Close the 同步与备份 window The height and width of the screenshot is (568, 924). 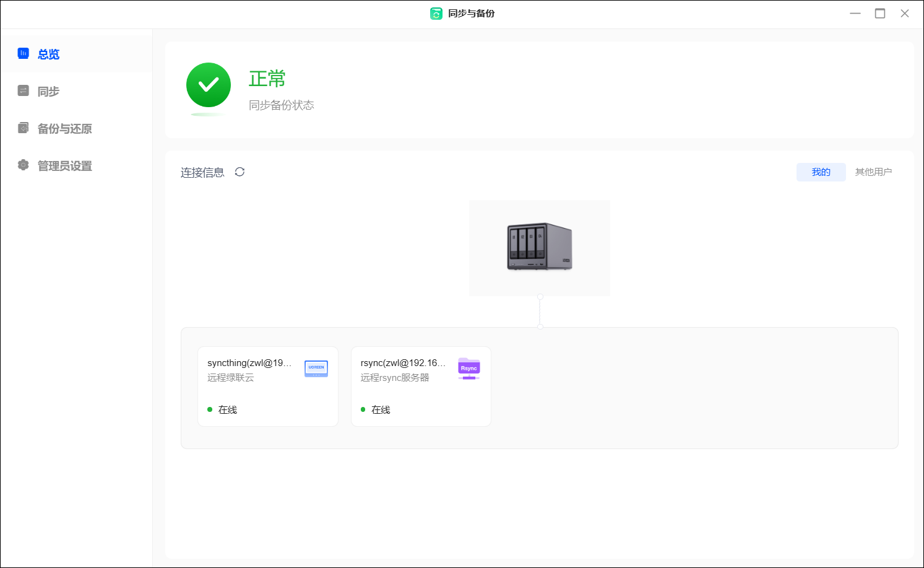coord(905,14)
